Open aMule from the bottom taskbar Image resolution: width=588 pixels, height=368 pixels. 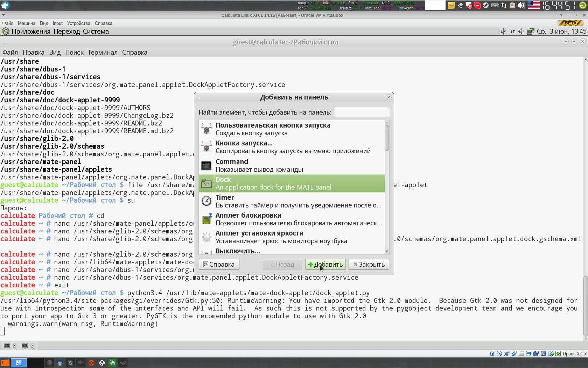(102, 363)
